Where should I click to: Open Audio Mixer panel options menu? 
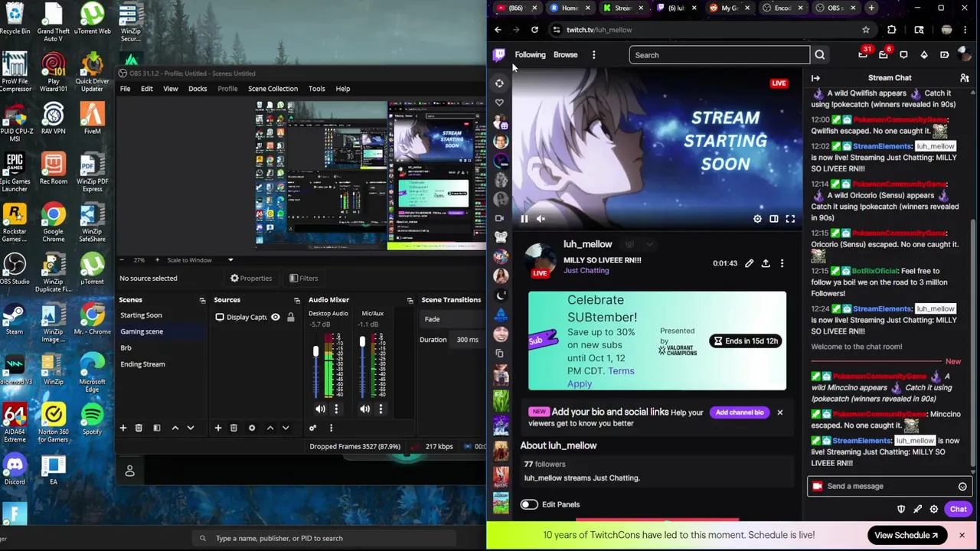(x=331, y=428)
